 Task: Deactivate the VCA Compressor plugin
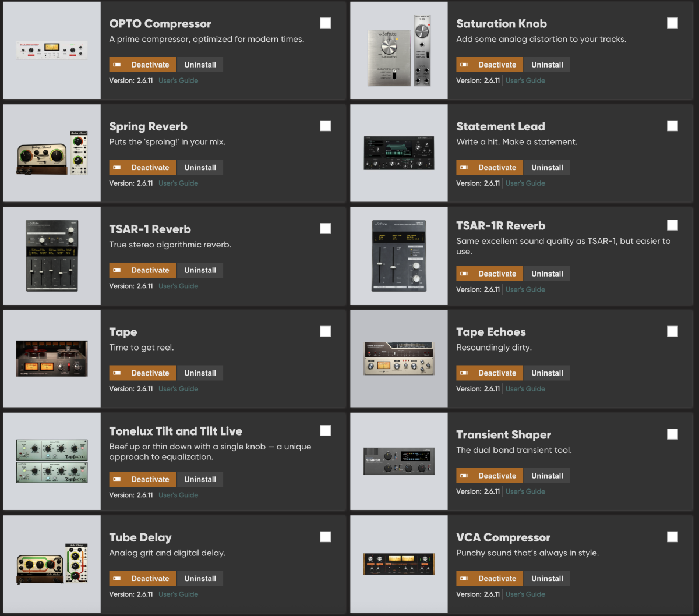coord(489,579)
